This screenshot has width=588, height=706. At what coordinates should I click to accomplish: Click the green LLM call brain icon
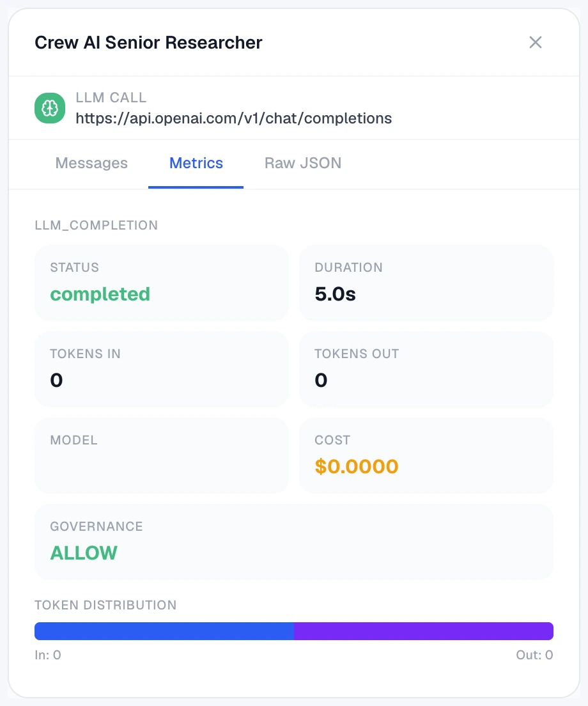pos(50,108)
